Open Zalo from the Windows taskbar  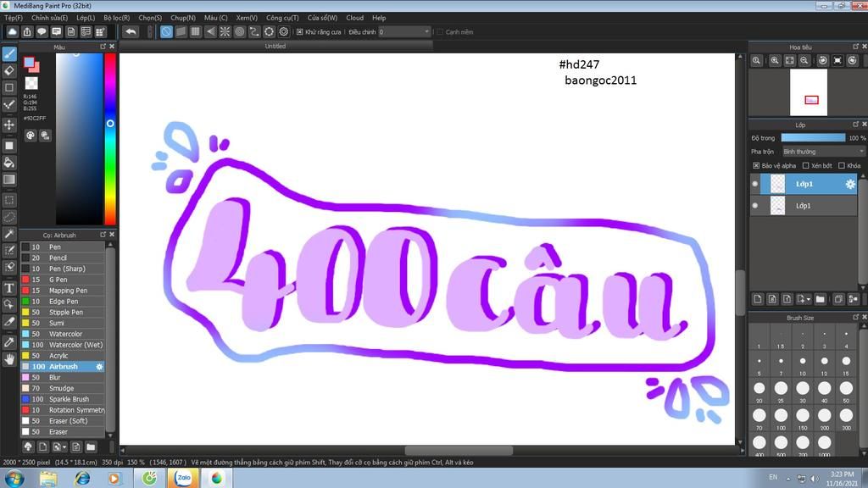pos(183,478)
